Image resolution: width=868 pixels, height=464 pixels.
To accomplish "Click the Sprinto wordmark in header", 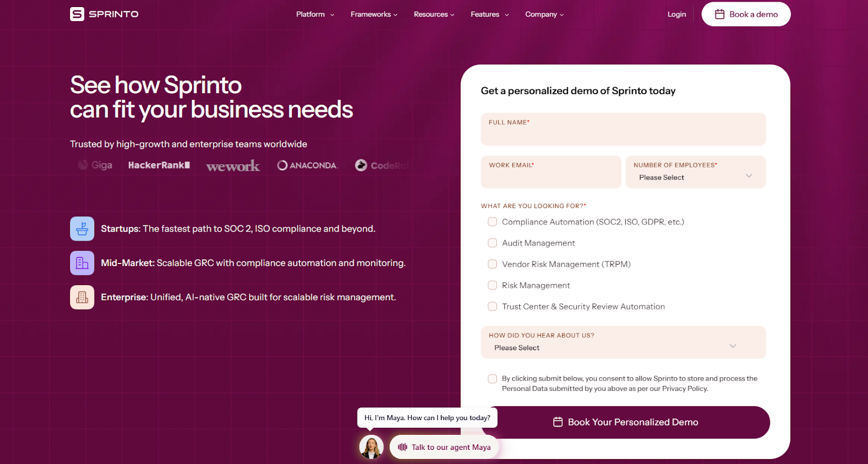I will [114, 14].
